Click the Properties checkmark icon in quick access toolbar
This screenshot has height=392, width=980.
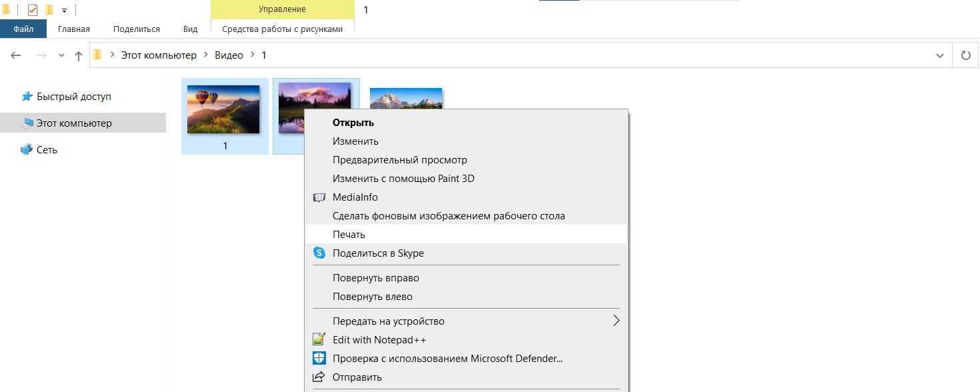(x=33, y=9)
